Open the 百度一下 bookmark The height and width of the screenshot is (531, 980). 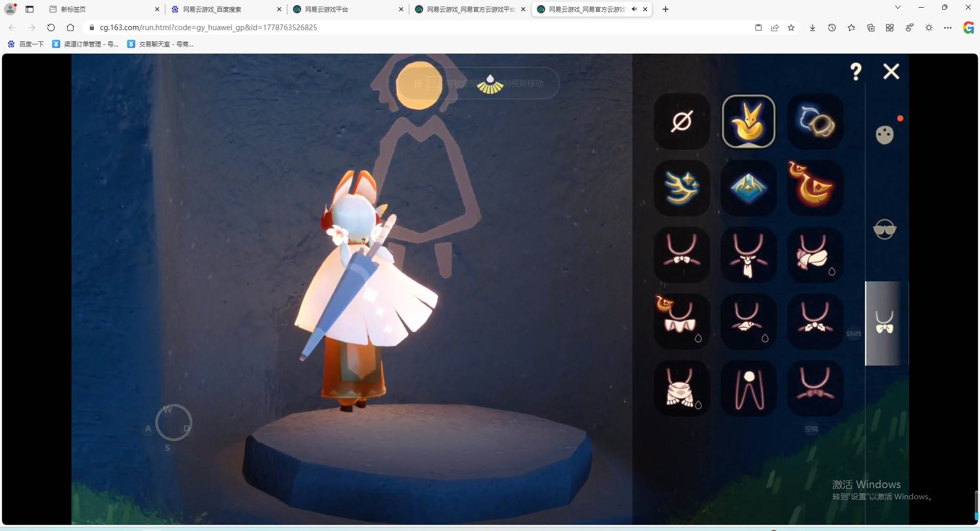[26, 44]
